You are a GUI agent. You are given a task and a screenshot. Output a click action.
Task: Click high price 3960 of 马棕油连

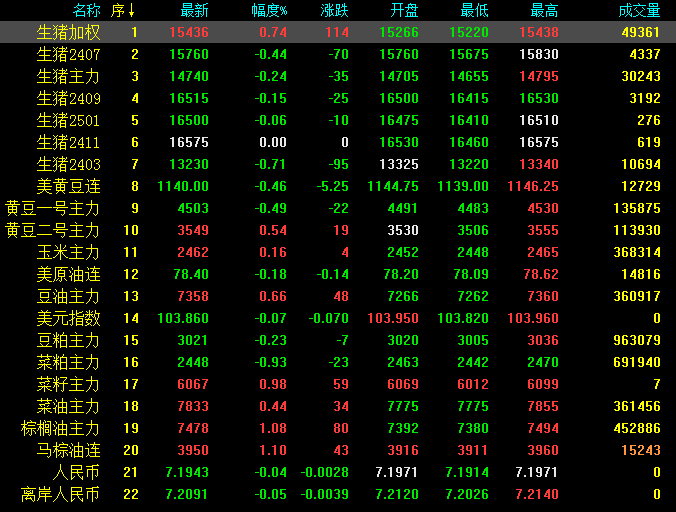(x=543, y=450)
